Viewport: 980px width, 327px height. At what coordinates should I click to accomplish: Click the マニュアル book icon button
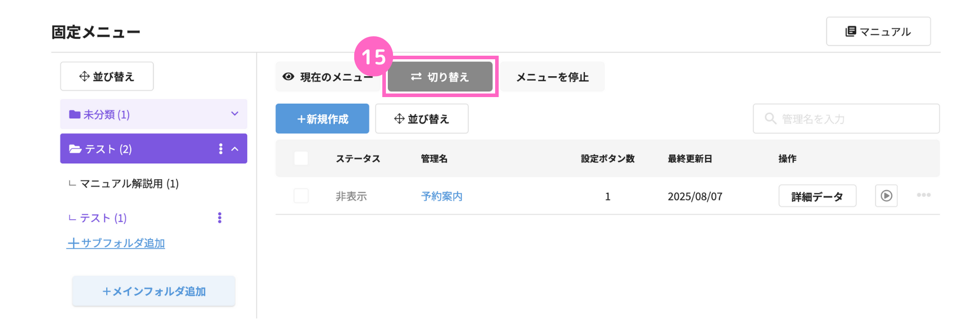click(878, 31)
